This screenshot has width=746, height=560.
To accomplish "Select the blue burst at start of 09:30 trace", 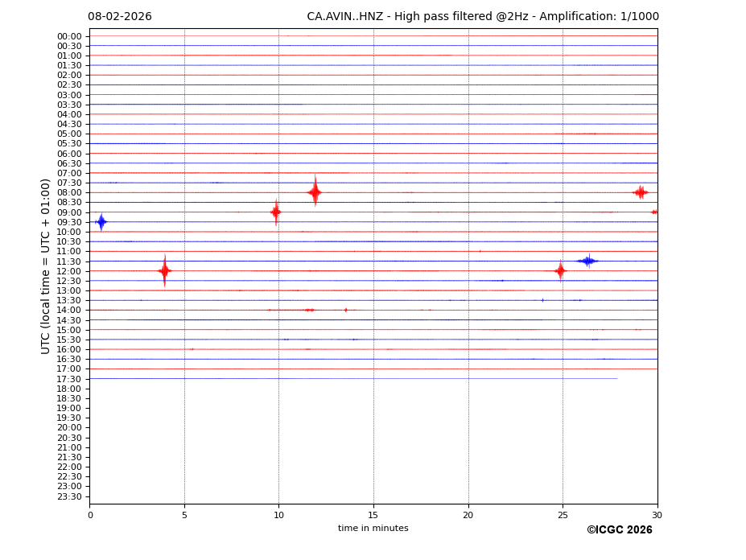I will click(101, 222).
